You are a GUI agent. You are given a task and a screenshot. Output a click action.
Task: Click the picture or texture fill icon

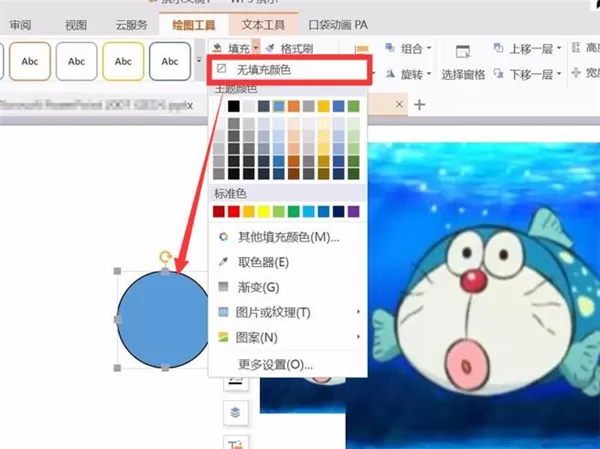tap(223, 312)
